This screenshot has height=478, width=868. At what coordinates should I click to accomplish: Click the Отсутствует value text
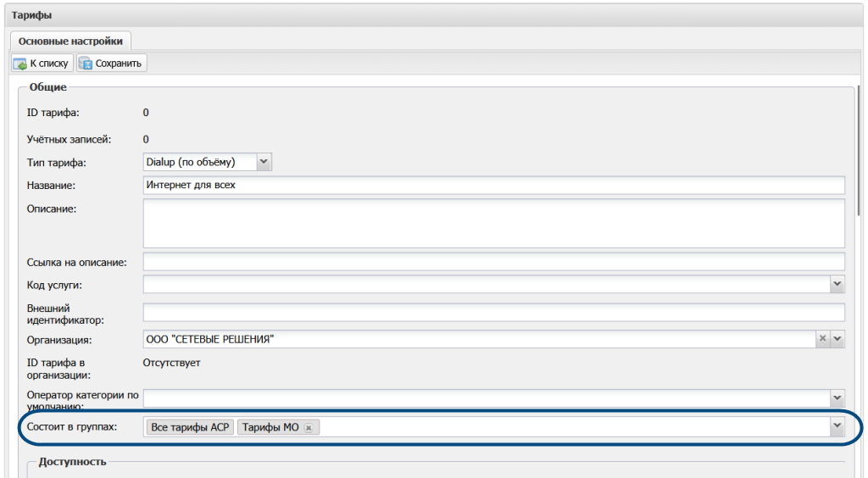tap(171, 363)
